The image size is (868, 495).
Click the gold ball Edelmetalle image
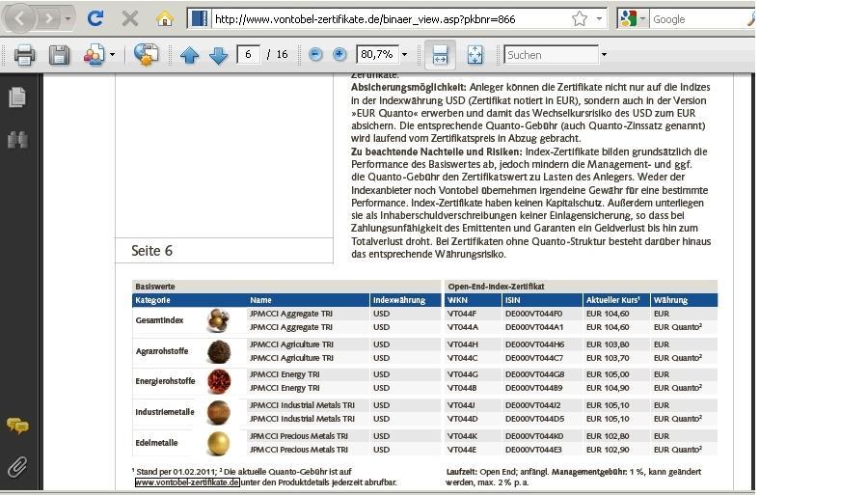[x=218, y=444]
